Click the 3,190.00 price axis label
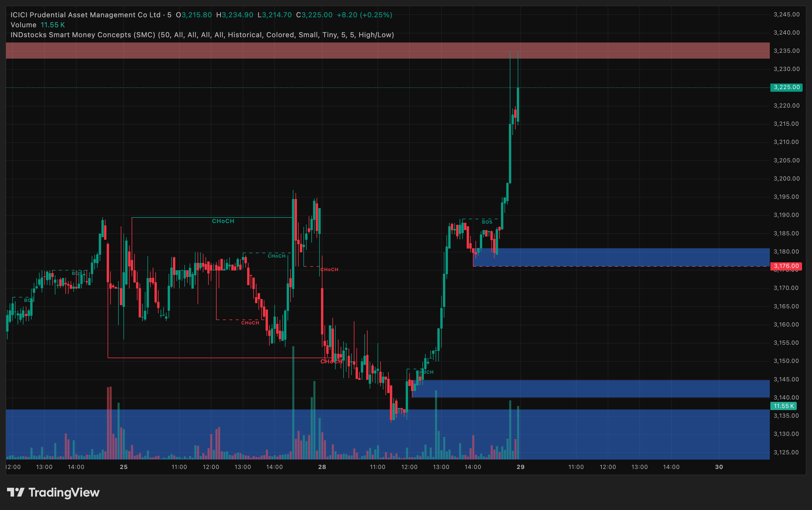Image resolution: width=812 pixels, height=510 pixels. [x=786, y=215]
